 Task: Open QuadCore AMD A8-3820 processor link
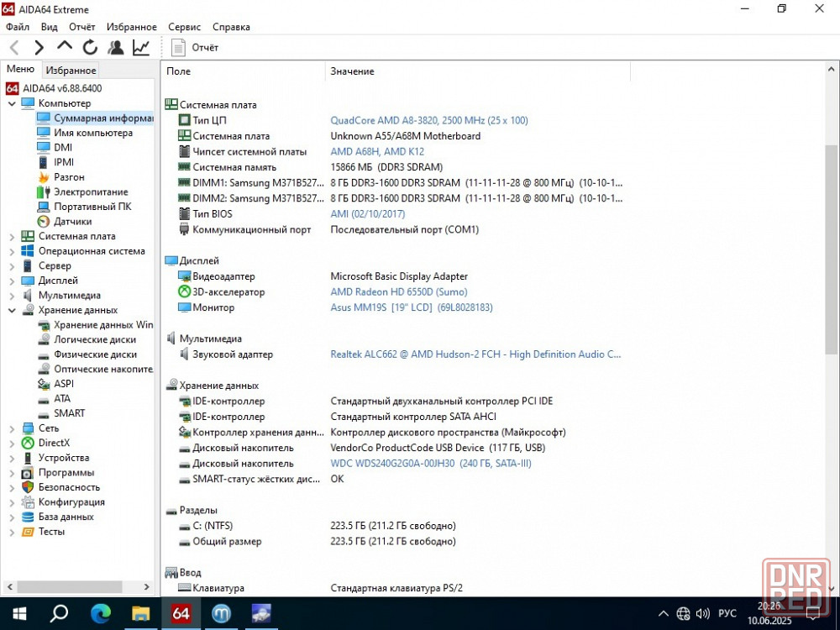429,120
